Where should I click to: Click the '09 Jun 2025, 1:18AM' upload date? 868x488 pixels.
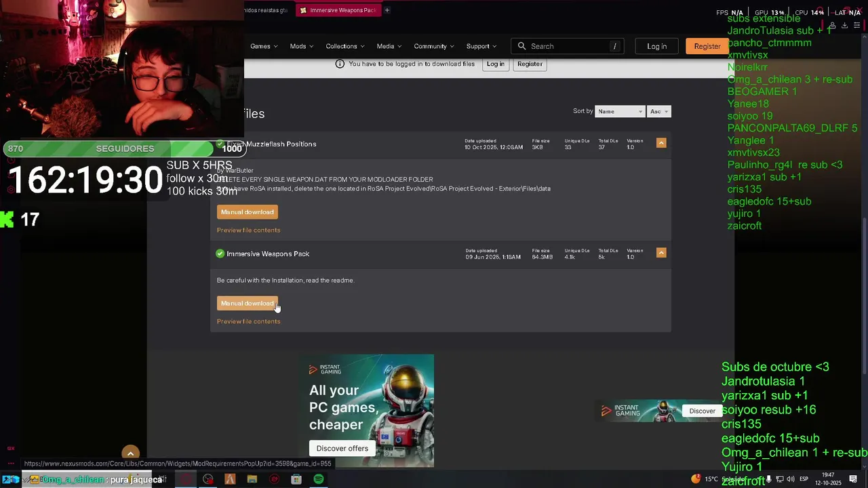pos(493,257)
